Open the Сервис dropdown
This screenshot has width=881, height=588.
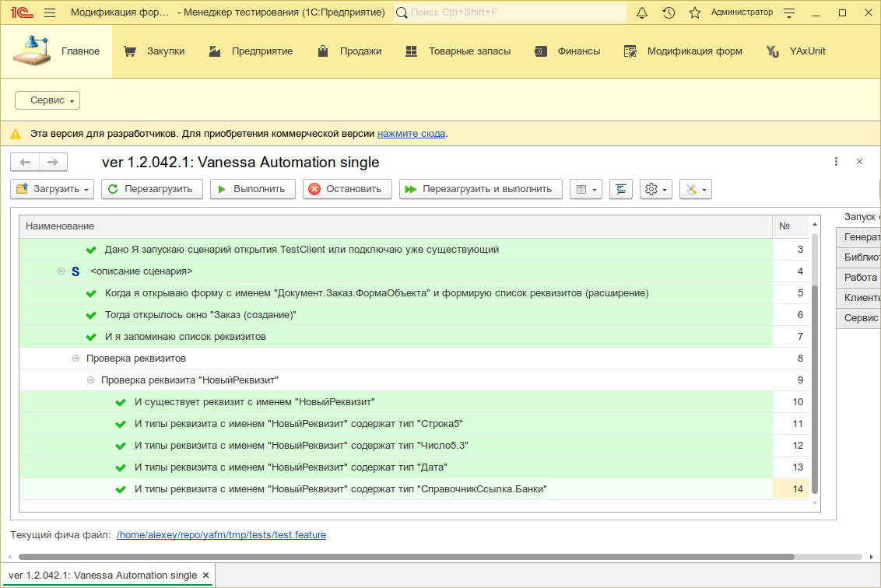pyautogui.click(x=47, y=100)
